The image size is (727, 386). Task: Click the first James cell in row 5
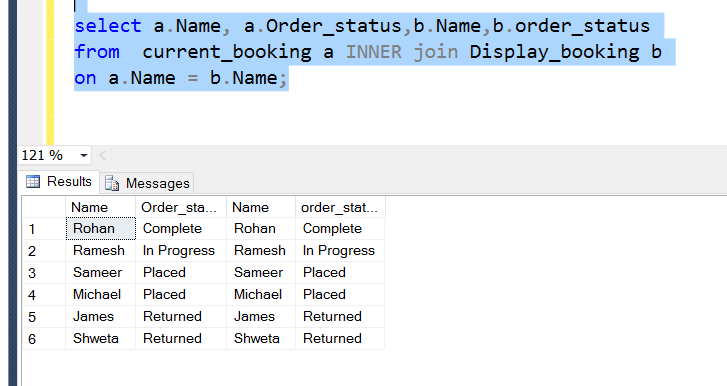tap(100, 316)
